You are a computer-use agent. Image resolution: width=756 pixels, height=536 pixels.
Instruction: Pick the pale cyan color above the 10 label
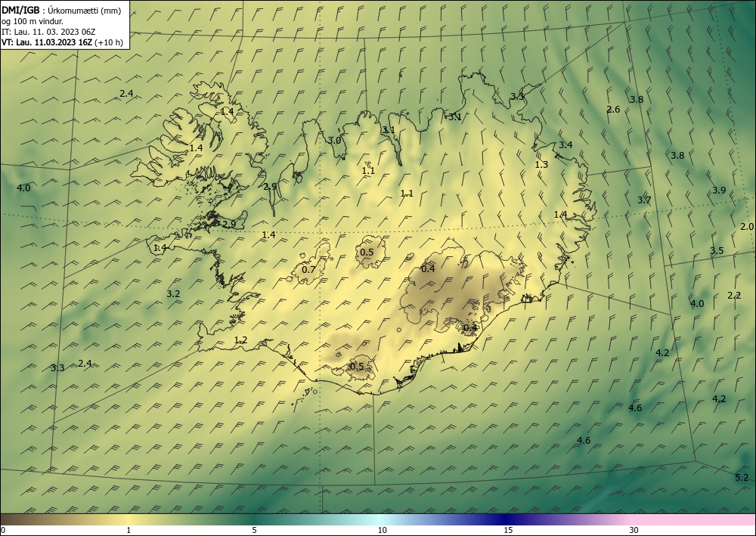[382, 519]
